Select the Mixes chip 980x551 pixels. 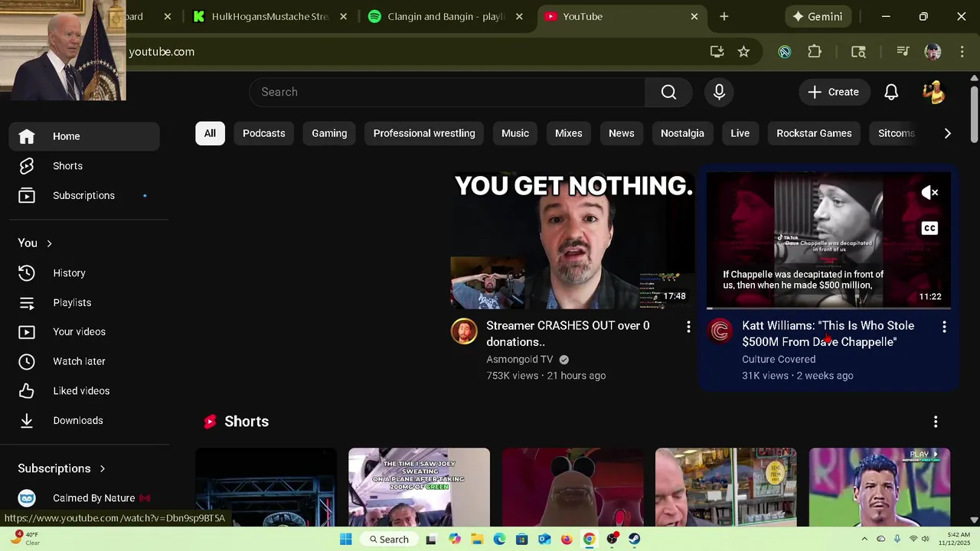pyautogui.click(x=569, y=133)
